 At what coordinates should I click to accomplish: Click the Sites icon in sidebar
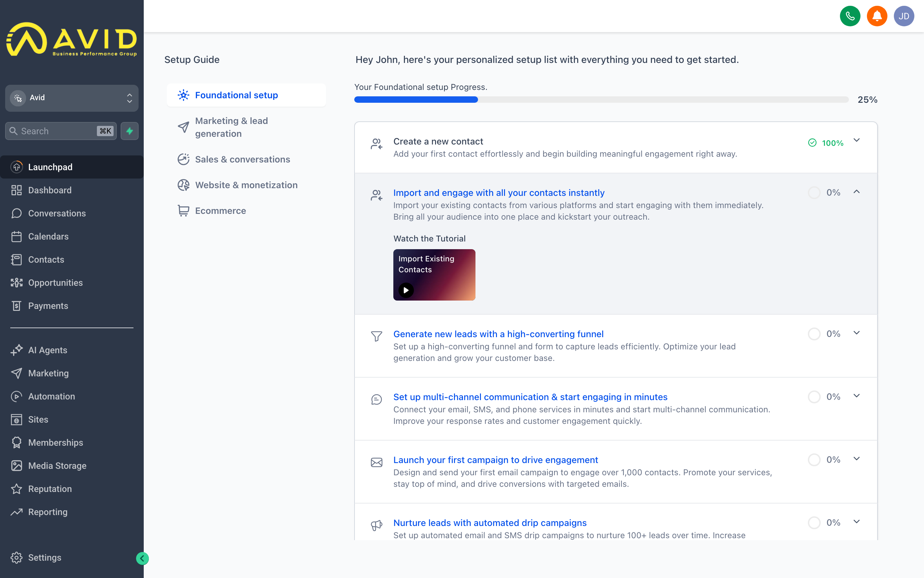click(x=16, y=419)
